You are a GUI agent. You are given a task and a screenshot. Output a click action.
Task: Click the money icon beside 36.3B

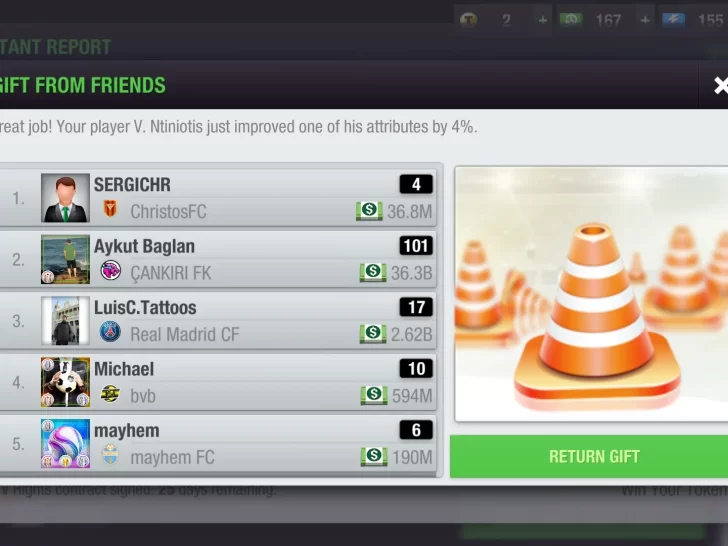pyautogui.click(x=373, y=273)
